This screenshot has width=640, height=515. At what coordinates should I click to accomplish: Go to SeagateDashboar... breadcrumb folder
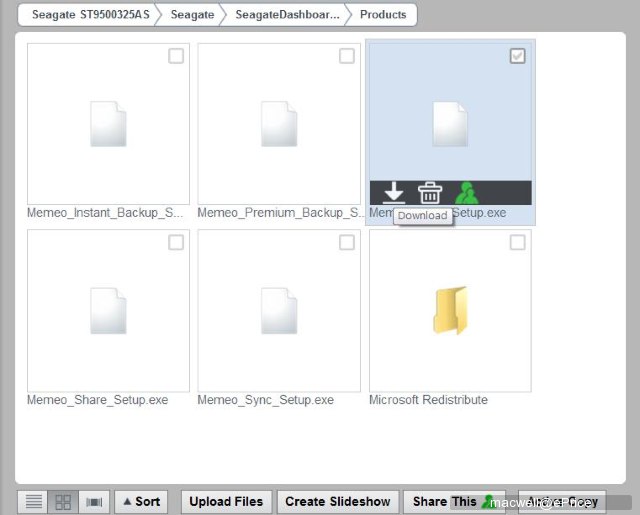click(x=287, y=15)
